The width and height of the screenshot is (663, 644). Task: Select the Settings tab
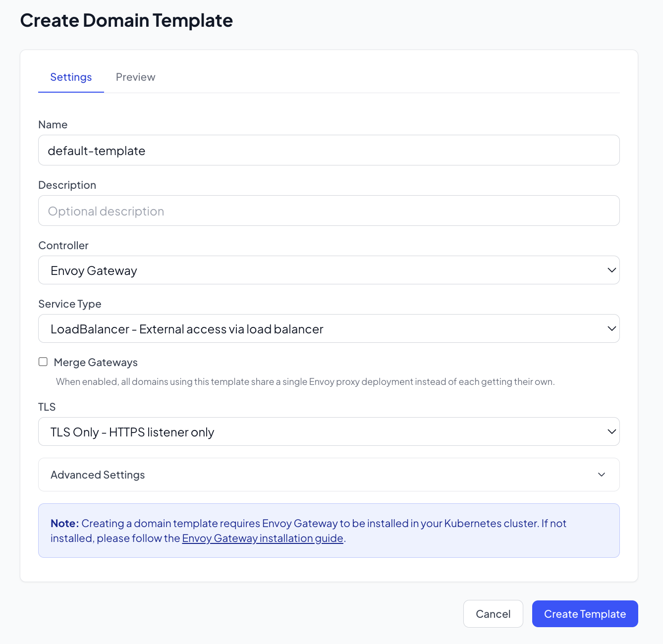coord(71,77)
